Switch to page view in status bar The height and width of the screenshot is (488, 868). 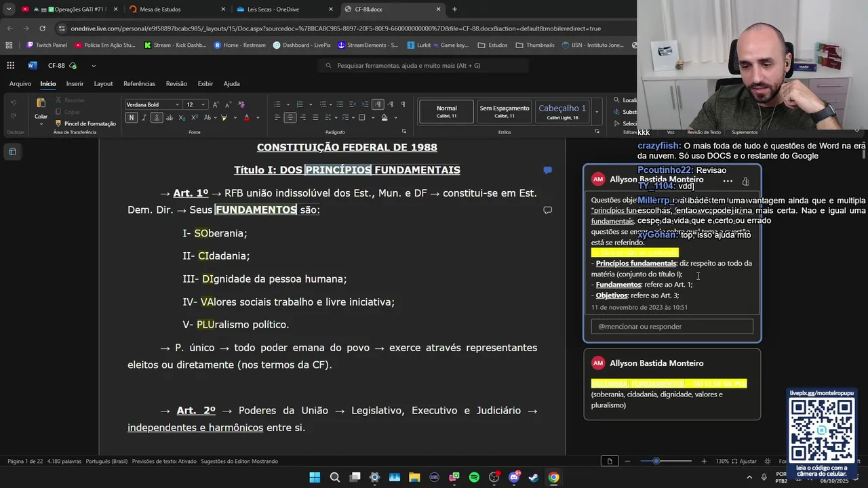point(609,461)
